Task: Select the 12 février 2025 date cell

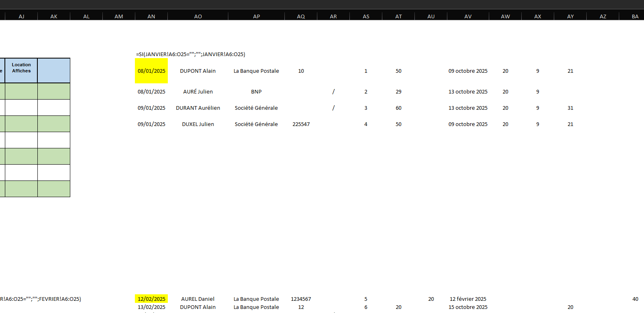Action: point(468,299)
